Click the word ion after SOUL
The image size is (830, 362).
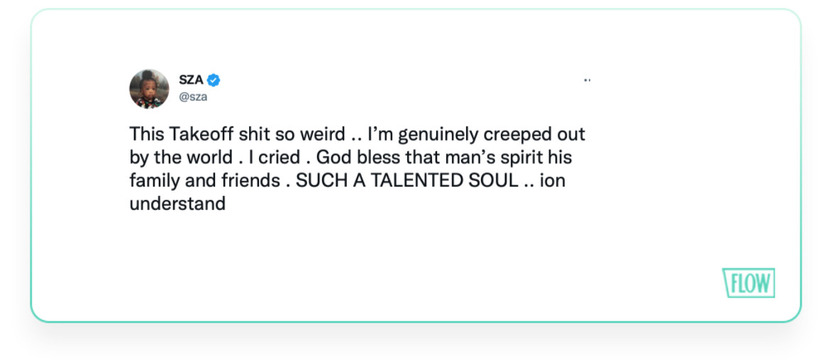point(553,180)
